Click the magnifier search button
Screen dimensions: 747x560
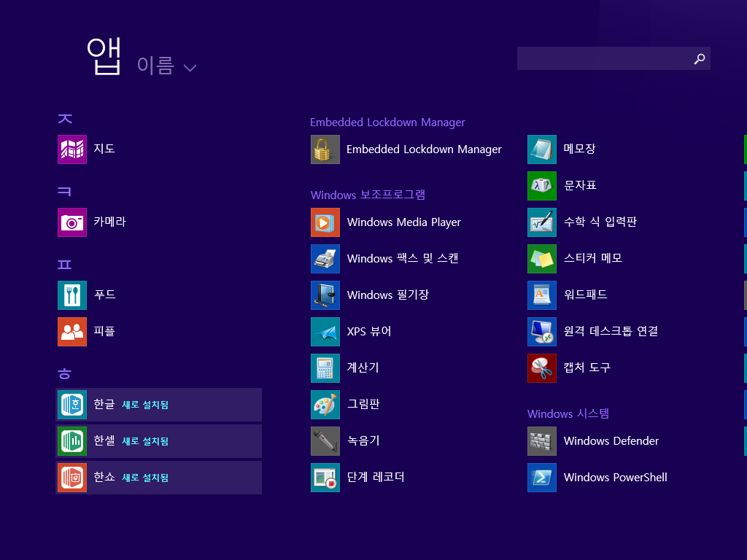[x=700, y=58]
